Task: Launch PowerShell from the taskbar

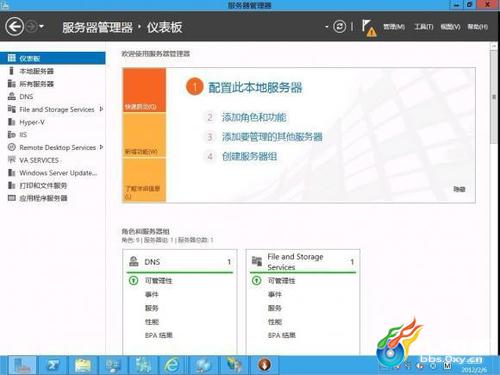Action: coord(53,365)
